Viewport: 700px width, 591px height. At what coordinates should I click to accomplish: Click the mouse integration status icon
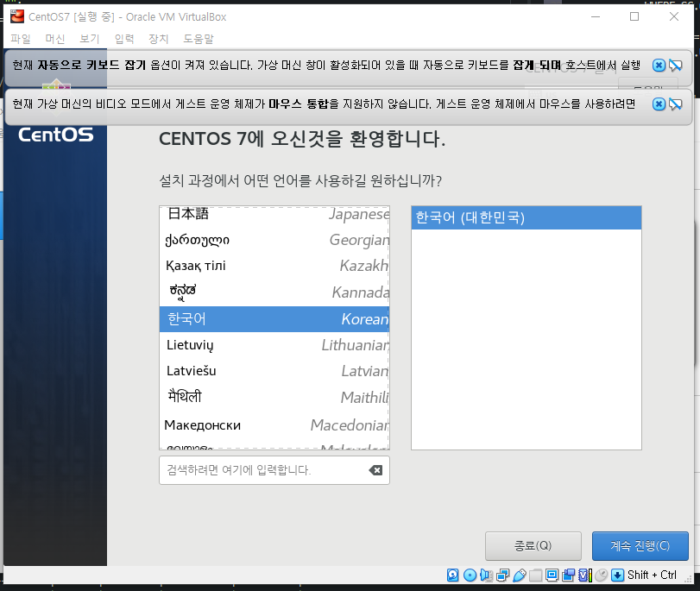click(602, 575)
